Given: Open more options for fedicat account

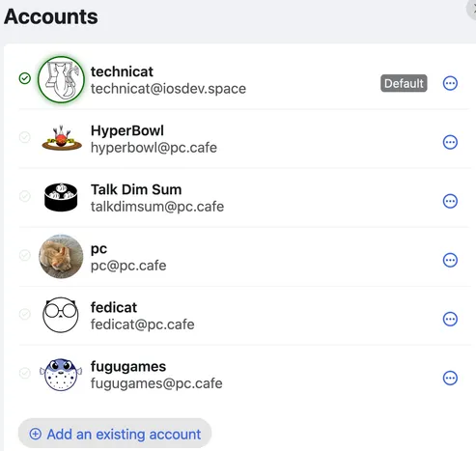Looking at the screenshot, I should tap(450, 319).
